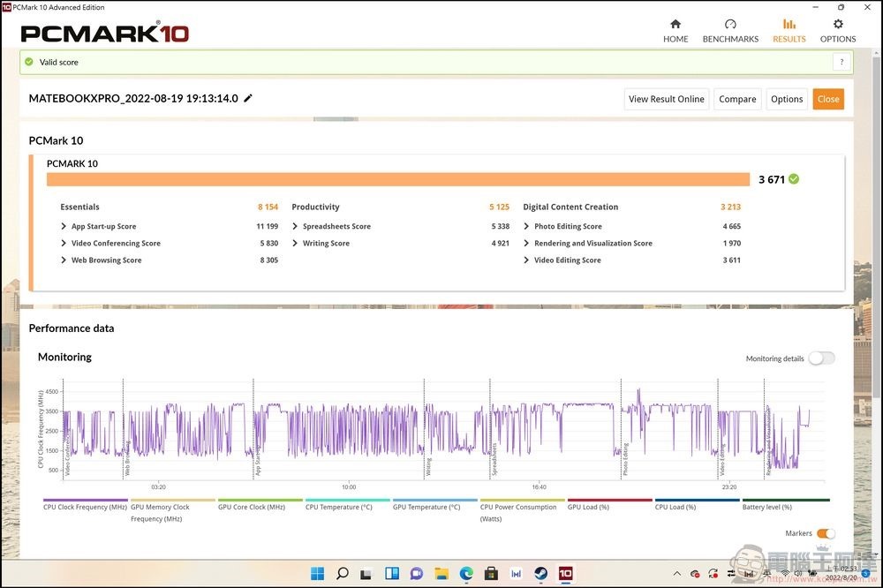Viewport: 883px width, 588px height.
Task: Click the pencil icon to rename result
Action: [248, 98]
